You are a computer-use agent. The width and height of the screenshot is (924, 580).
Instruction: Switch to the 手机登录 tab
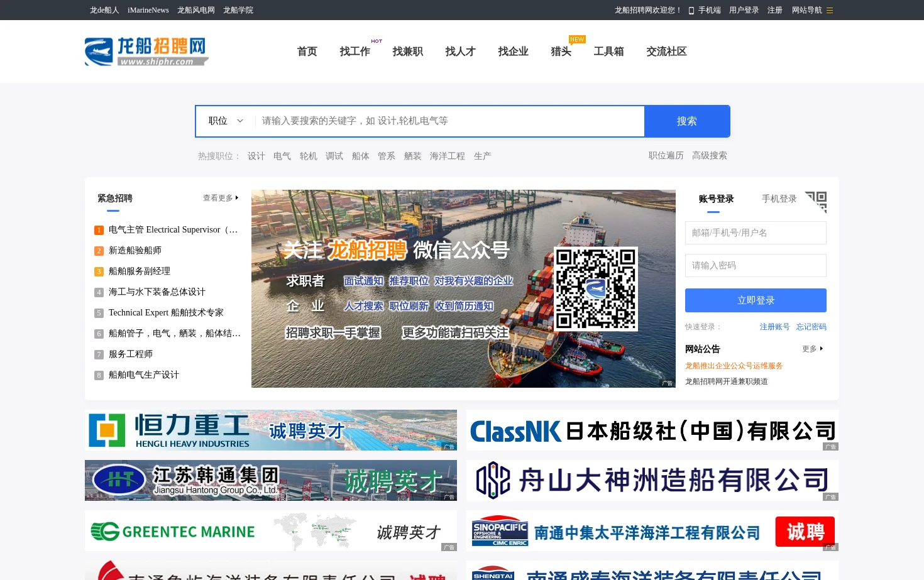(x=779, y=199)
